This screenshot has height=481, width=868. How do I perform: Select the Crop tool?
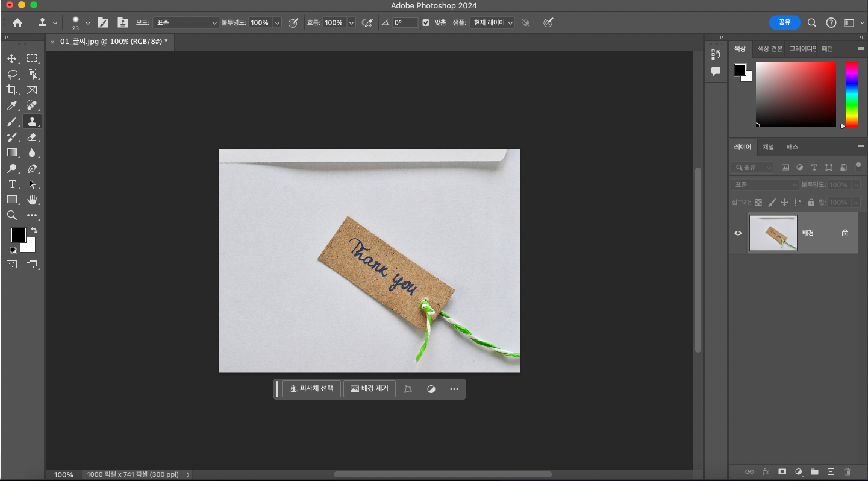point(12,90)
